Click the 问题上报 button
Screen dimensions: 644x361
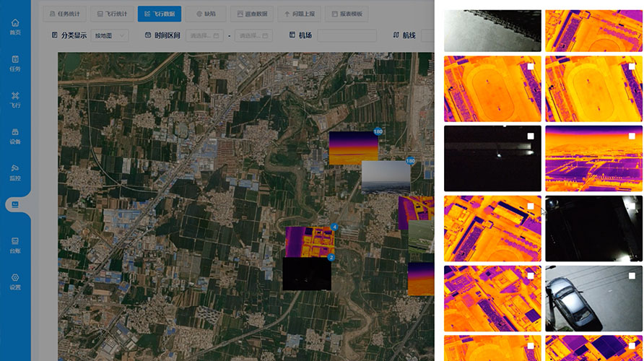coord(299,14)
